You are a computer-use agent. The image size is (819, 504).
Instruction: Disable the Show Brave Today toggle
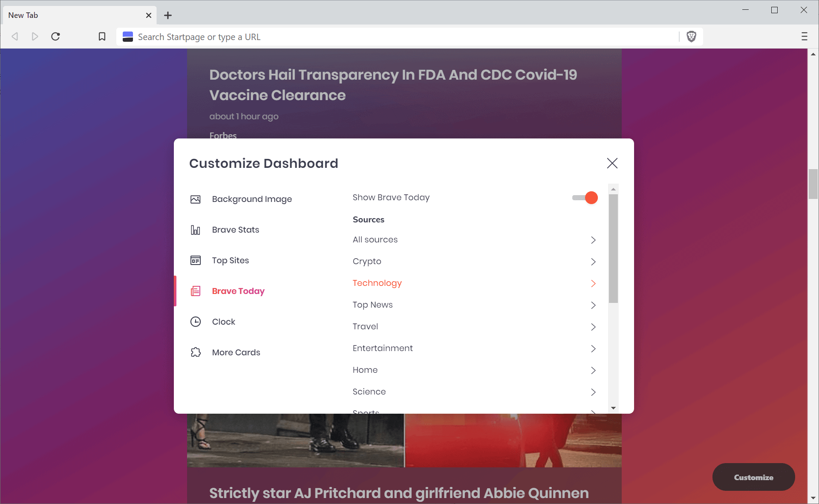[x=590, y=198]
